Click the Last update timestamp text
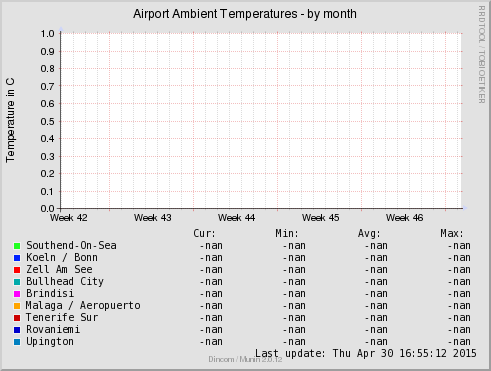The image size is (491, 371). [x=366, y=353]
